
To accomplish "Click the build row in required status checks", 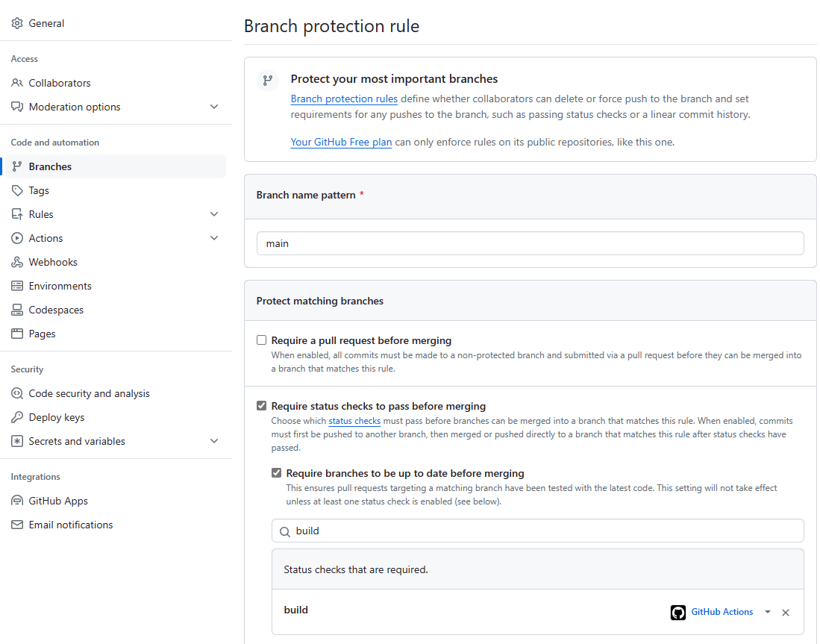I will [x=538, y=612].
